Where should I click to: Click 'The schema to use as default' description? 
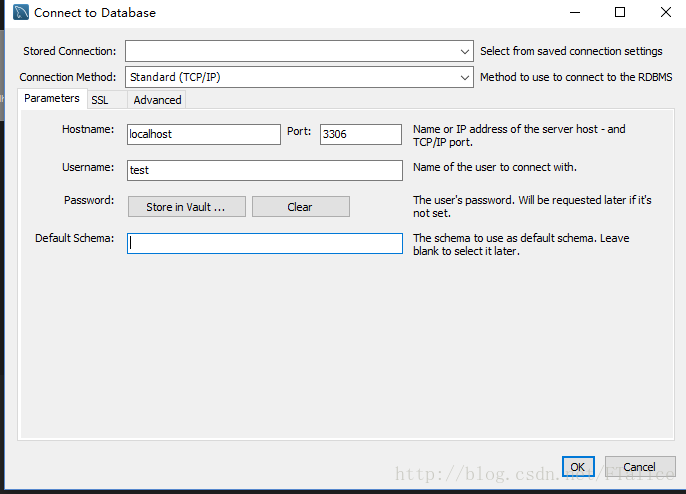(521, 245)
